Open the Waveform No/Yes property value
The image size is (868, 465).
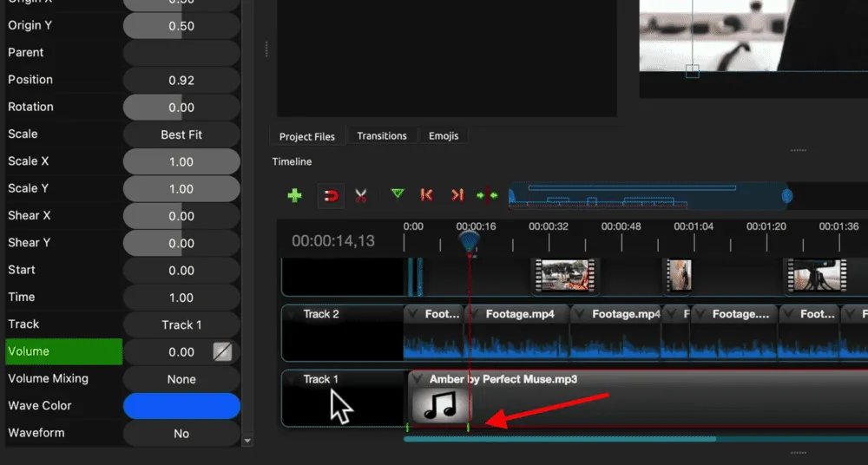click(181, 433)
